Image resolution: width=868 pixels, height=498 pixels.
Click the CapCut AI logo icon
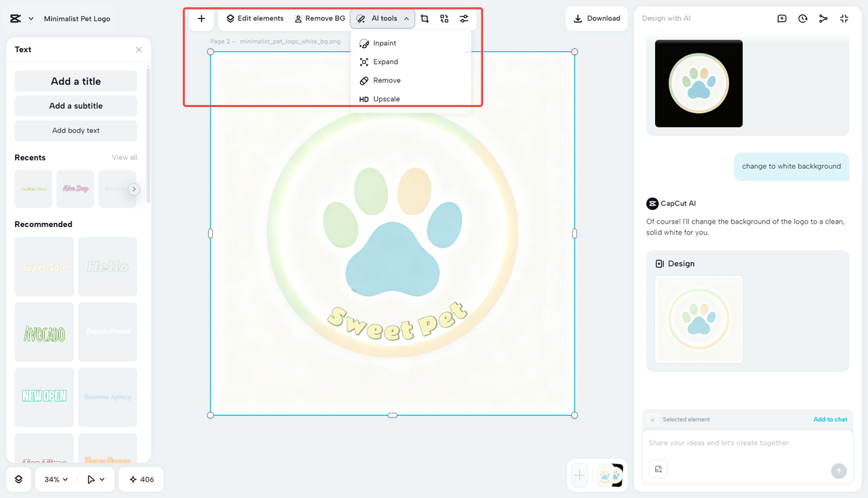coord(652,203)
